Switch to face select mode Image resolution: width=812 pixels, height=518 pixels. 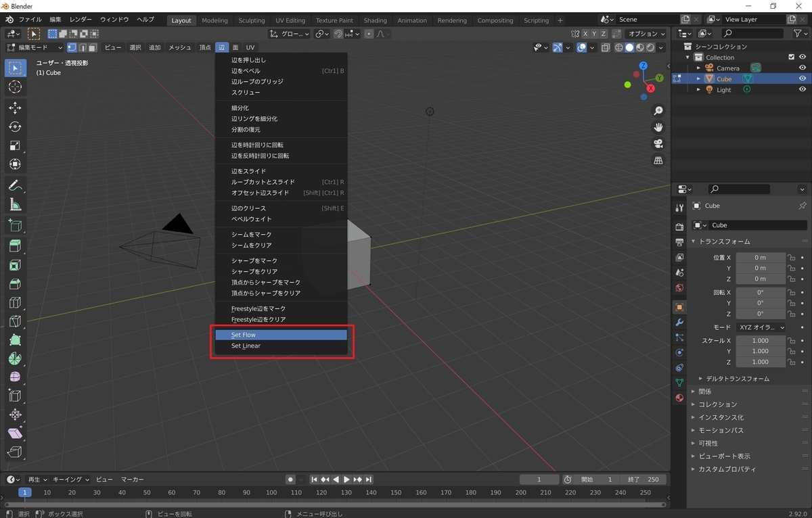point(92,47)
